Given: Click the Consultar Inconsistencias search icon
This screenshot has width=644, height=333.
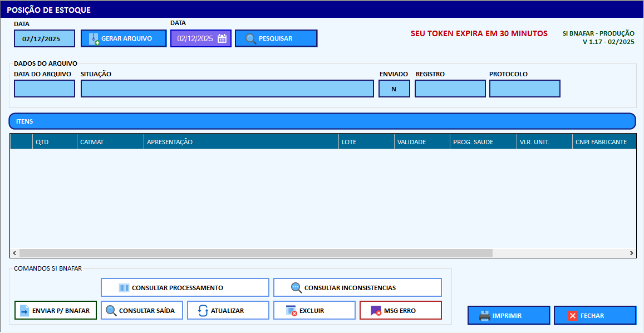Looking at the screenshot, I should pyautogui.click(x=297, y=288).
